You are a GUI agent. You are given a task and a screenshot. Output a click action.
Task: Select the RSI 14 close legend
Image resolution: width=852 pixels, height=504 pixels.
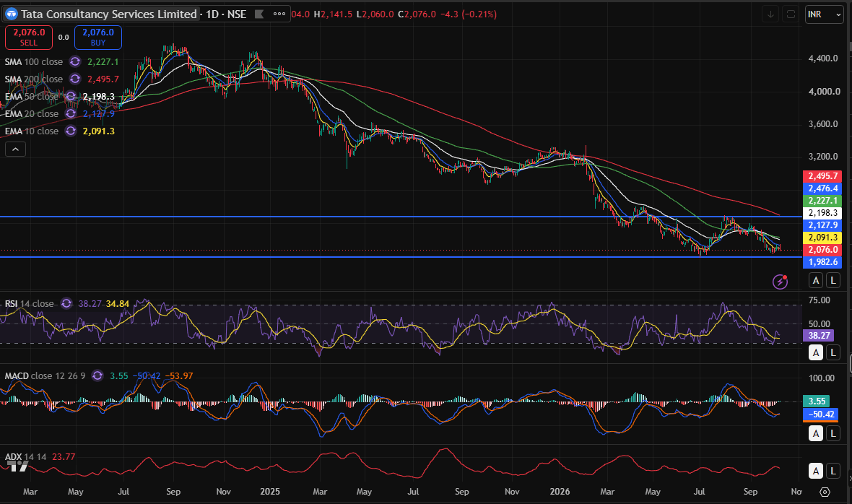pos(30,303)
